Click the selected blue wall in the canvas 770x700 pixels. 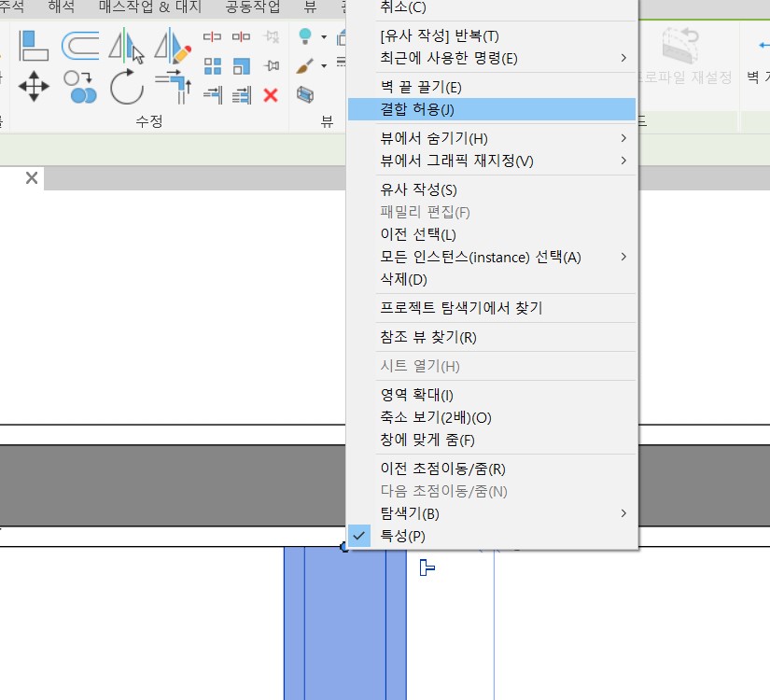[344, 625]
